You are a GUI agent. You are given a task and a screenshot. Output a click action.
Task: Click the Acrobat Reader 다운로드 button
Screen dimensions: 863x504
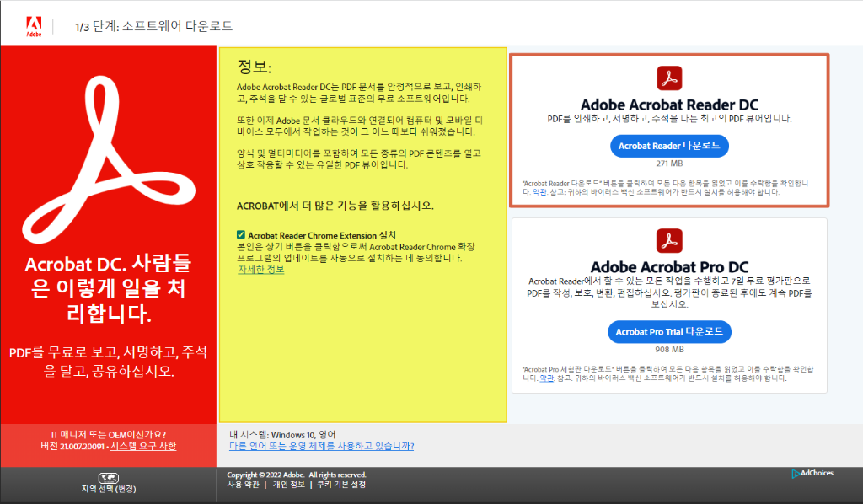pos(669,146)
